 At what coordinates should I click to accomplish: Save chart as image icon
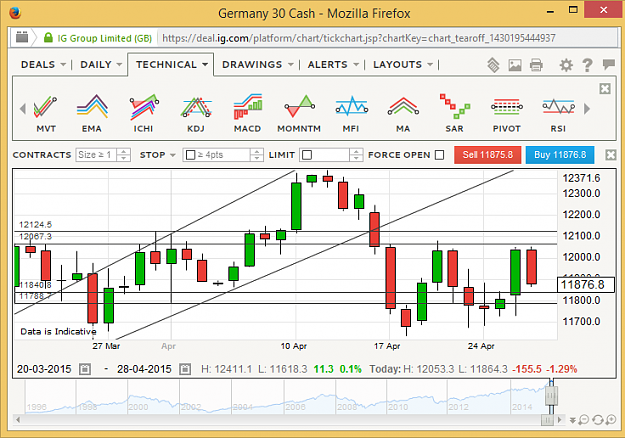coord(515,65)
